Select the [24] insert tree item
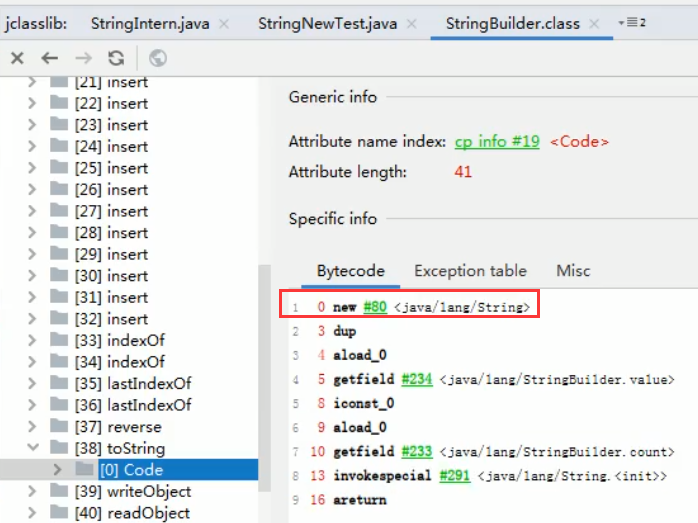The width and height of the screenshot is (698, 523). (x=111, y=146)
